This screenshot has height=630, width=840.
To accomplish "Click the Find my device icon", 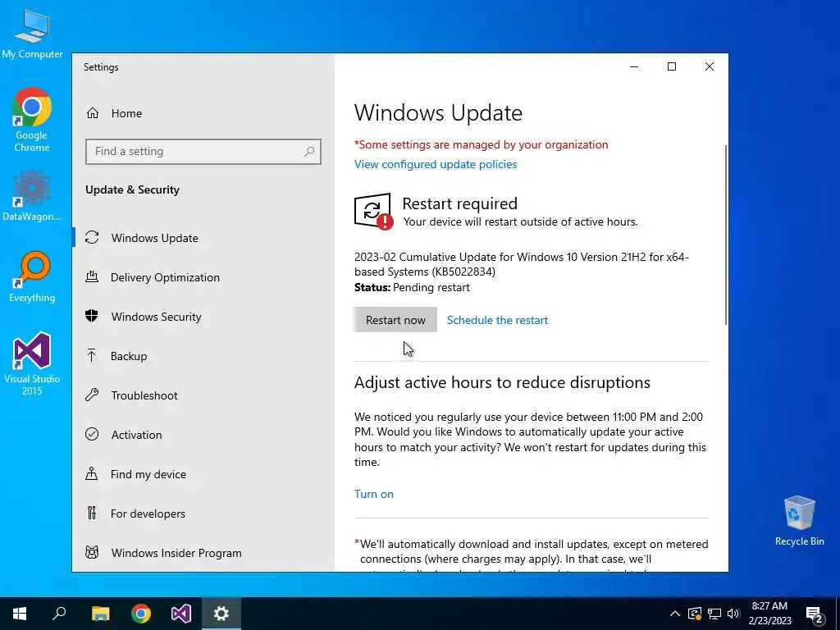I will click(92, 473).
